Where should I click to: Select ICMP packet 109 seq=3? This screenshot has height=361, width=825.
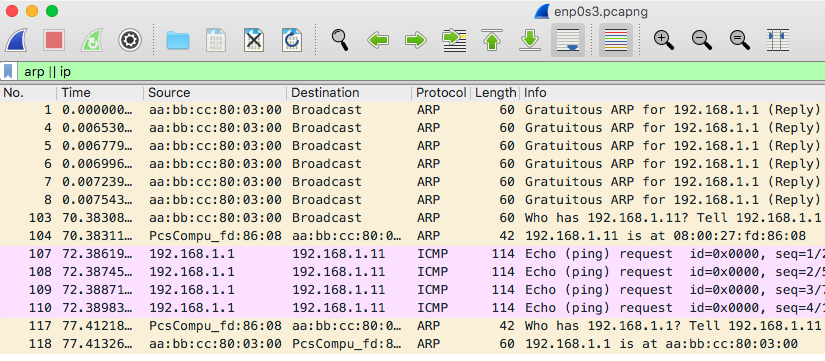click(x=412, y=290)
